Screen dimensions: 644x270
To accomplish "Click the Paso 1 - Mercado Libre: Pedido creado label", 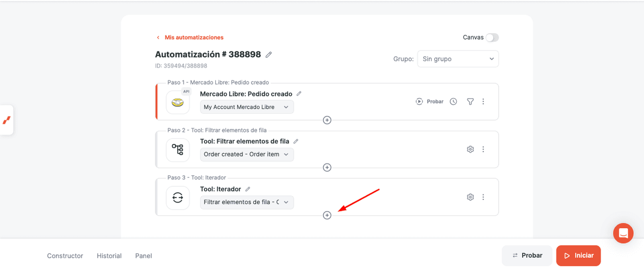I will coord(218,82).
